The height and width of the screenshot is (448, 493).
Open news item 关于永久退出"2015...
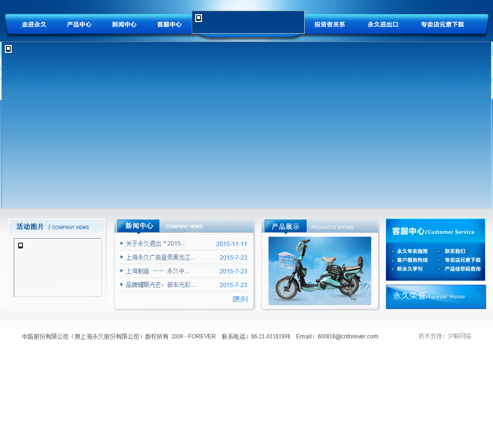tap(156, 244)
